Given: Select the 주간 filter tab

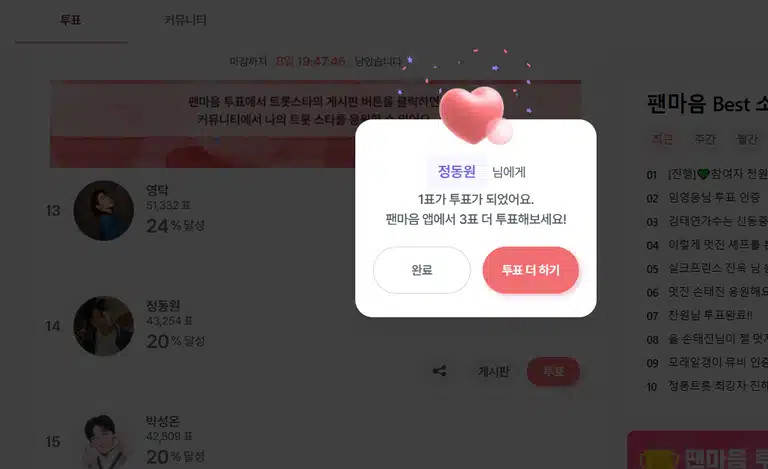Looking at the screenshot, I should [705, 139].
